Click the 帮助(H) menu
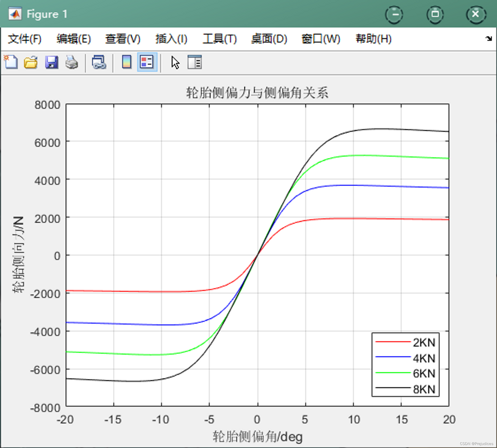The height and width of the screenshot is (448, 497). coord(373,39)
